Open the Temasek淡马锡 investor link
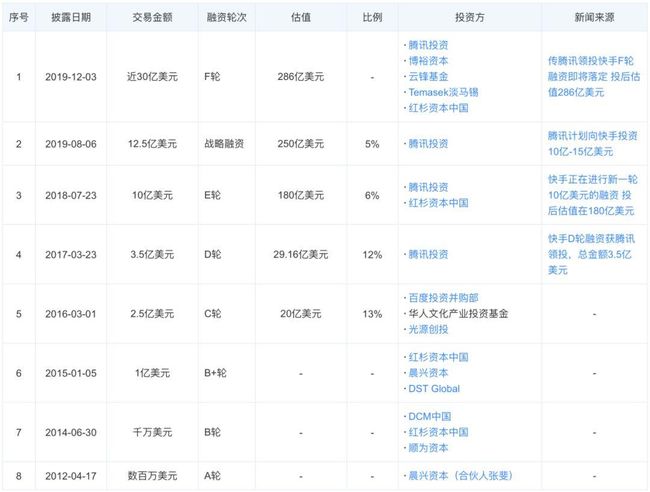The width and height of the screenshot is (650, 492). (444, 92)
